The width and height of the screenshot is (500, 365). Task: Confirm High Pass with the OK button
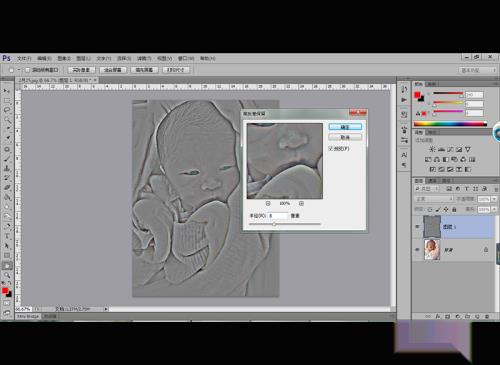tap(345, 127)
